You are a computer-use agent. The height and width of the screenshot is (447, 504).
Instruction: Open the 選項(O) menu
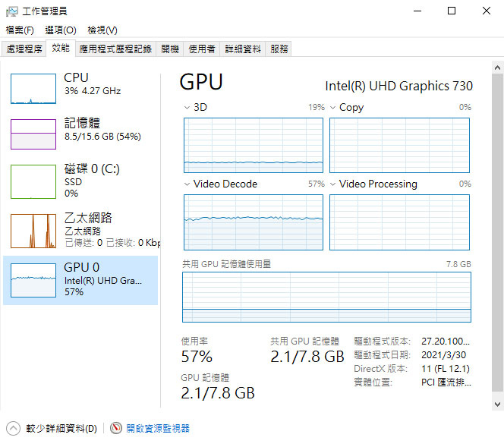[61, 30]
